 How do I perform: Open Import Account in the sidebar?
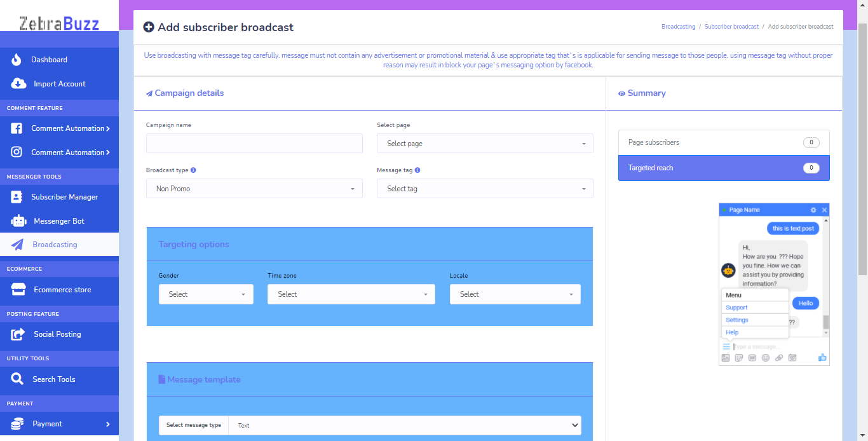pos(59,84)
